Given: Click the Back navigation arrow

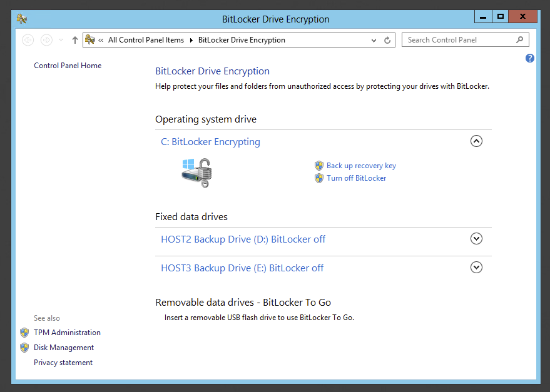Looking at the screenshot, I should tap(28, 40).
